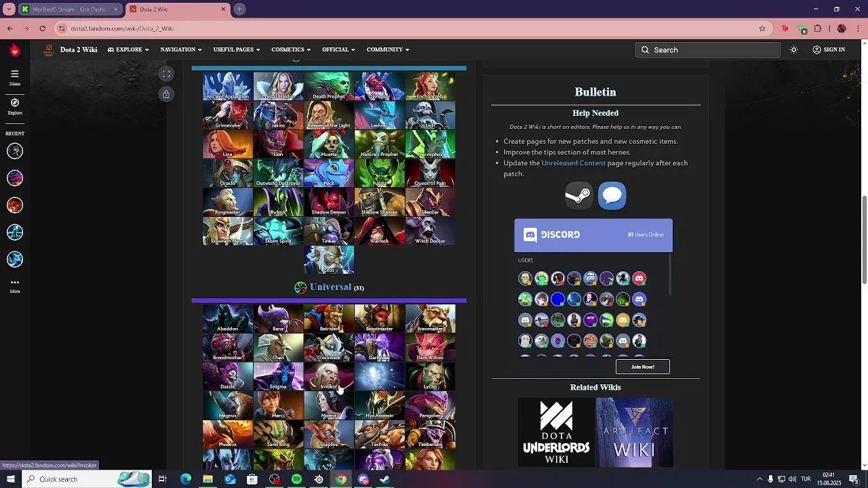Select the Dota 2 Wiki browser tab
The height and width of the screenshot is (488, 868).
tap(178, 9)
